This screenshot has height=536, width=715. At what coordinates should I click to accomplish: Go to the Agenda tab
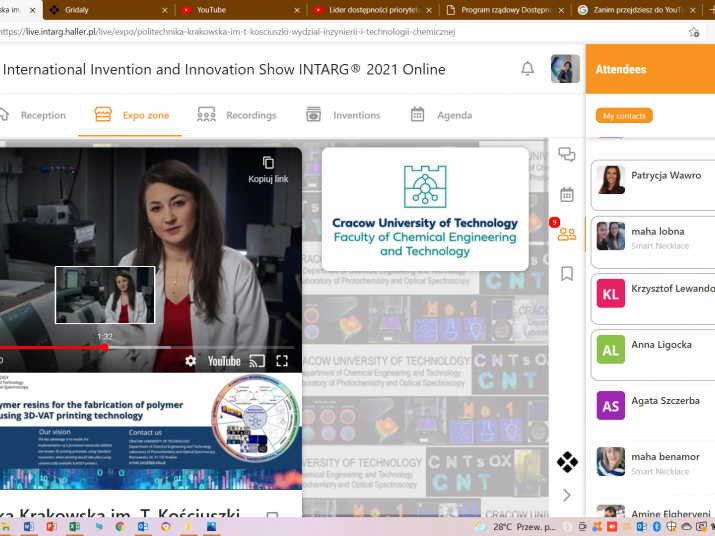point(441,115)
